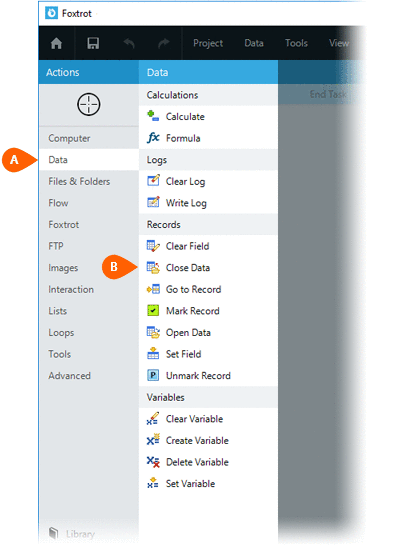Choose the Delete Variable action label
This screenshot has height=550, width=393.
197,462
